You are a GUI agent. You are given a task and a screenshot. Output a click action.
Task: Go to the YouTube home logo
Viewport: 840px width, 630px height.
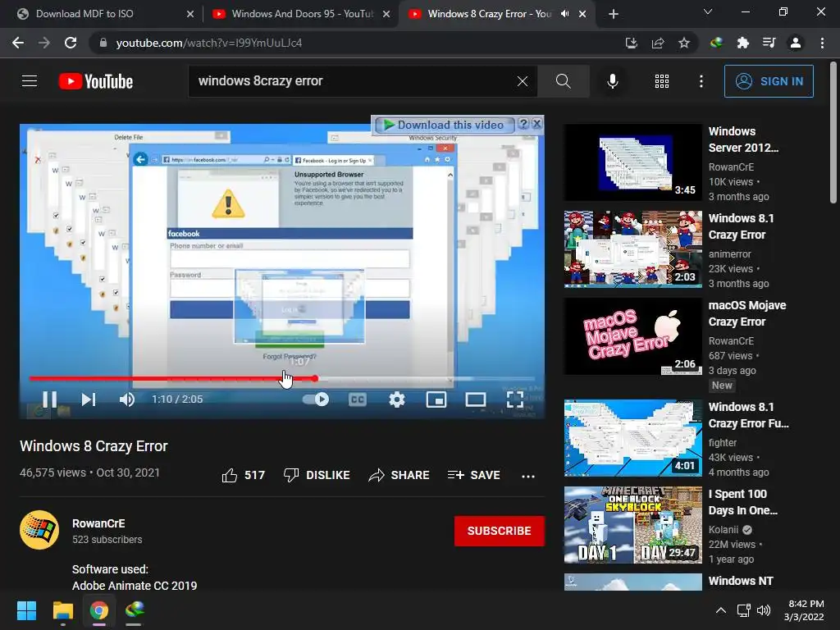click(x=95, y=81)
